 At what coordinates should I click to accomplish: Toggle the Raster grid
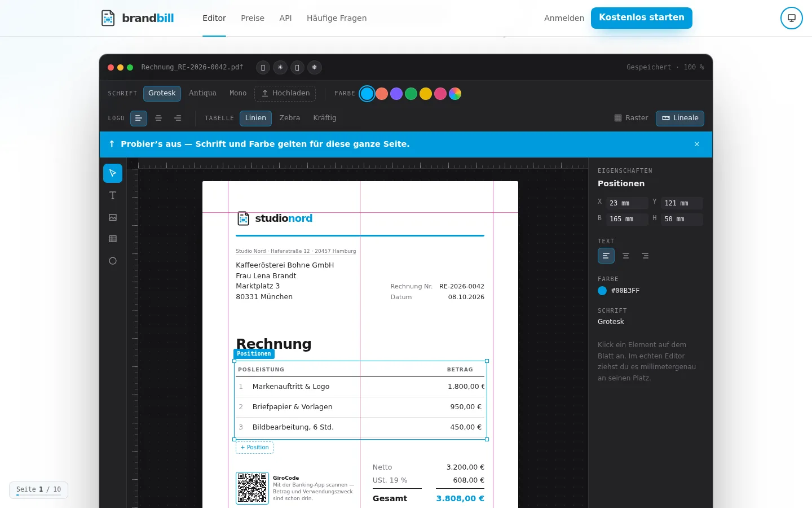[x=632, y=118]
